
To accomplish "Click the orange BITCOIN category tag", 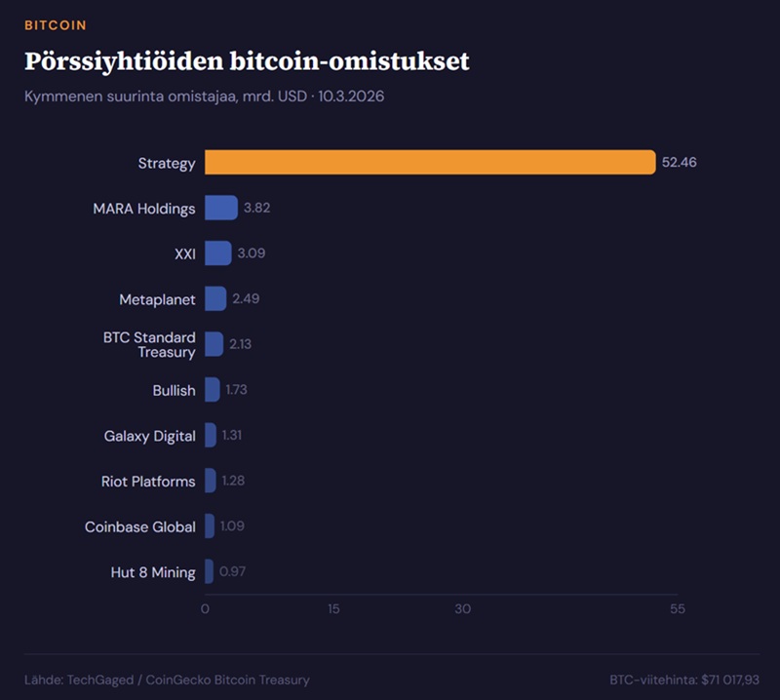I will pos(55,25).
